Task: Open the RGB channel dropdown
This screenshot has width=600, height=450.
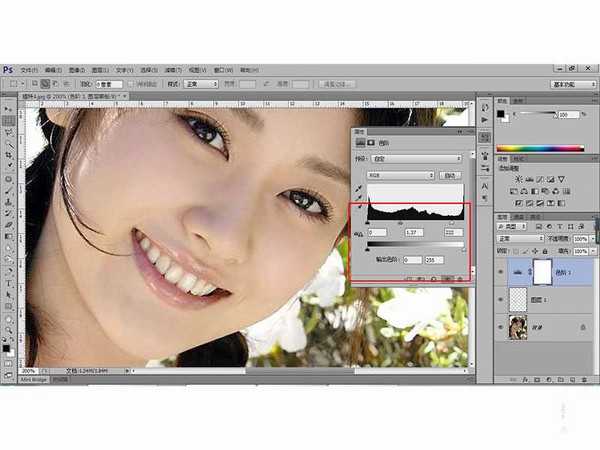Action: (400, 175)
